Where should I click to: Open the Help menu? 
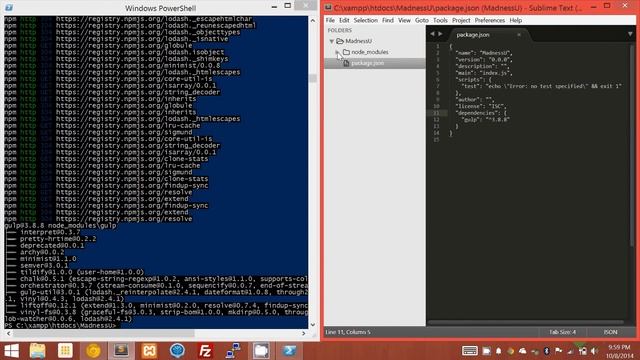point(516,20)
